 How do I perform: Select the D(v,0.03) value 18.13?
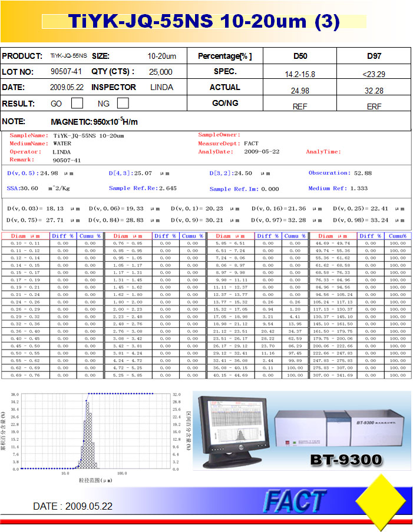[55, 209]
